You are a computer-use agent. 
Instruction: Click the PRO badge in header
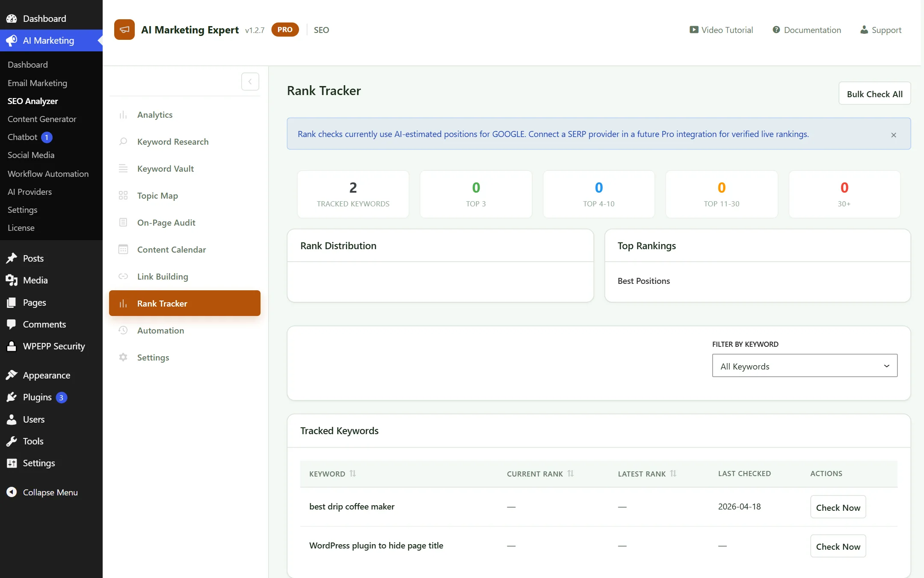285,30
